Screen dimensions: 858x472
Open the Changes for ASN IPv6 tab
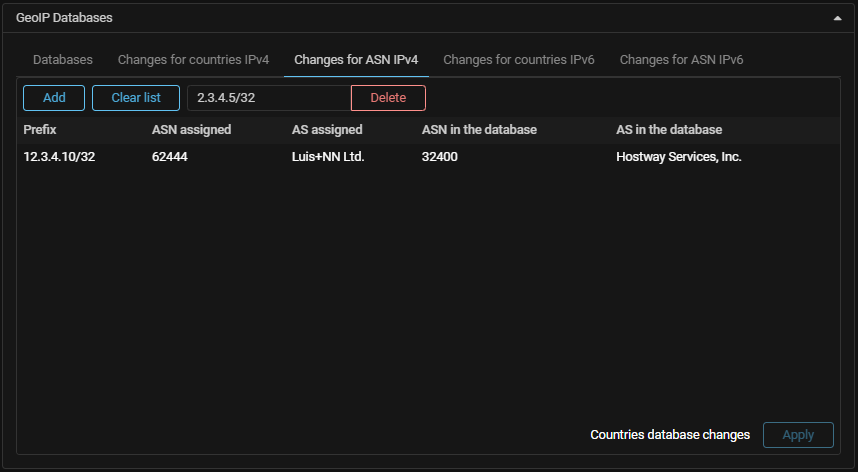(681, 60)
